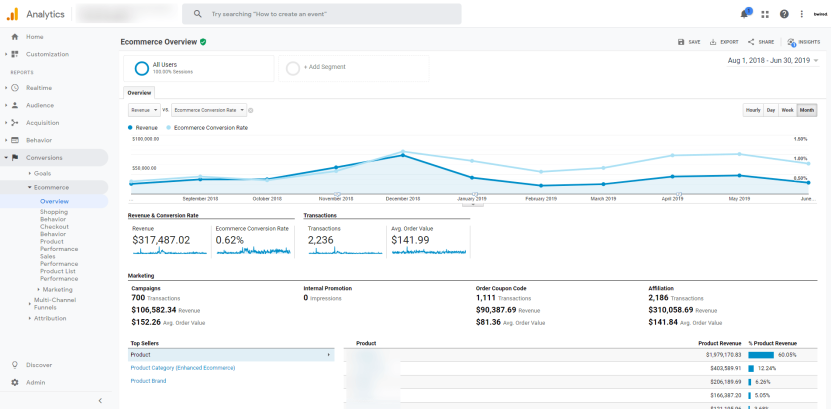This screenshot has height=409, width=831.
Task: Click the search magnifier icon
Action: coord(198,14)
